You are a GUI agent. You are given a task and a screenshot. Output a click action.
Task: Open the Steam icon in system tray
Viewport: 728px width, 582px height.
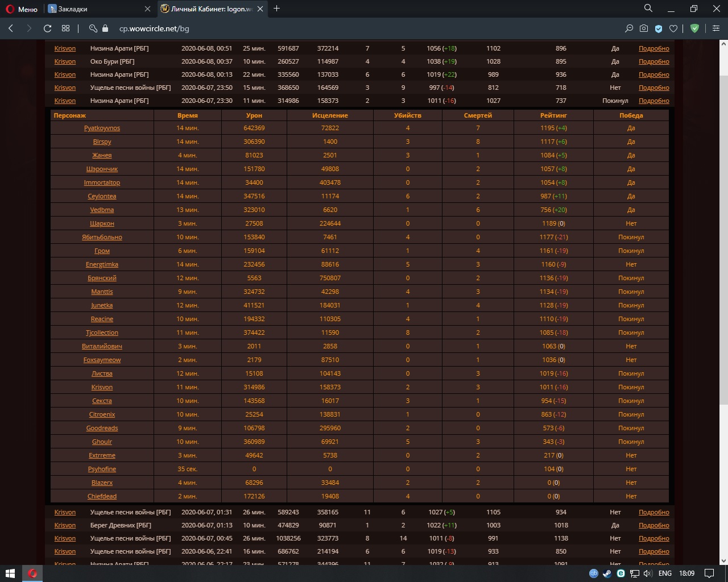(607, 573)
